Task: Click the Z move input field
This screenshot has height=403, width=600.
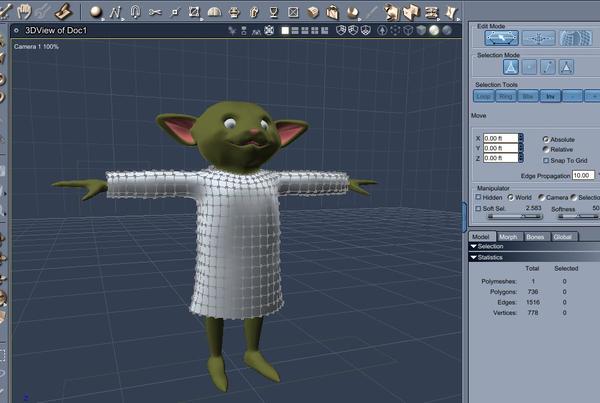Action: point(501,158)
